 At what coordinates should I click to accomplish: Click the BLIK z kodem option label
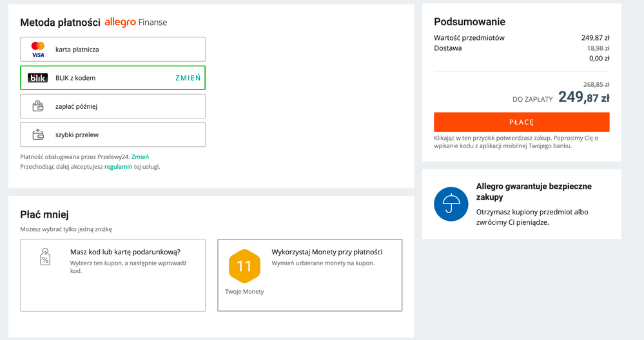[75, 78]
